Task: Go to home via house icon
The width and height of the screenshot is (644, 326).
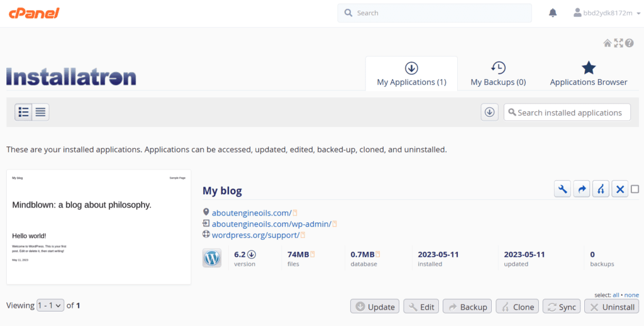Action: click(x=608, y=43)
